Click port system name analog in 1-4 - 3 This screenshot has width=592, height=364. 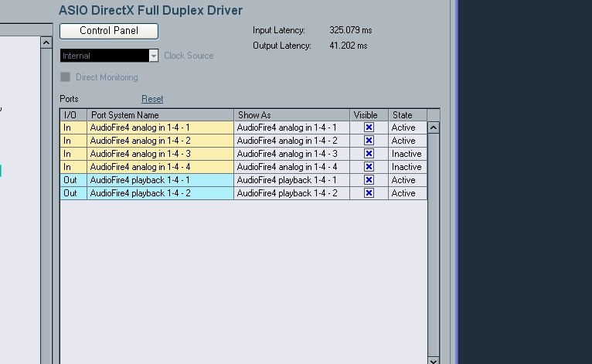(161, 154)
